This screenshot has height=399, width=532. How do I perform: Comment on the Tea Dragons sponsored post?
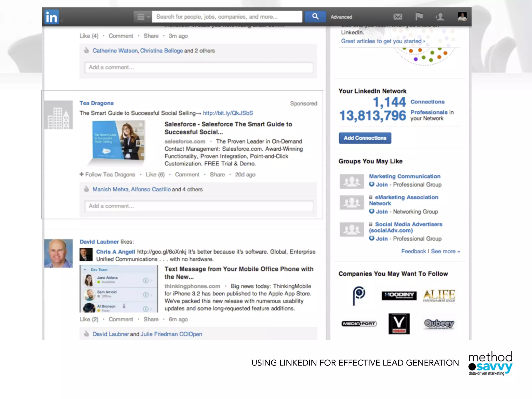(x=187, y=175)
